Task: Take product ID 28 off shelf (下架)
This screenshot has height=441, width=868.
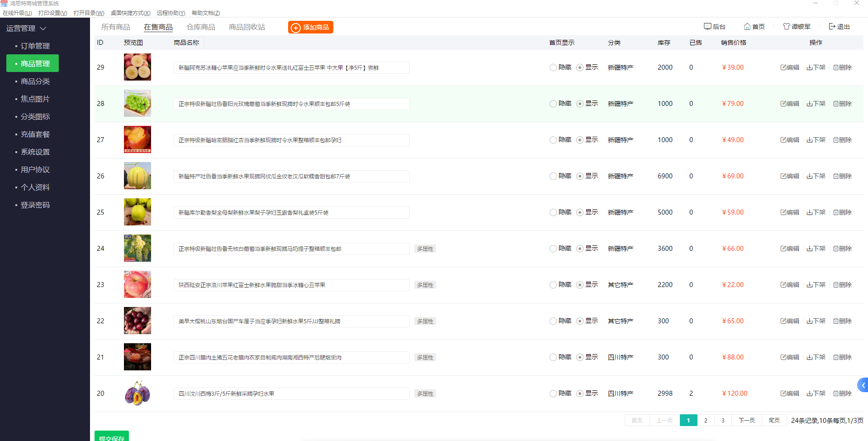Action: click(x=816, y=104)
